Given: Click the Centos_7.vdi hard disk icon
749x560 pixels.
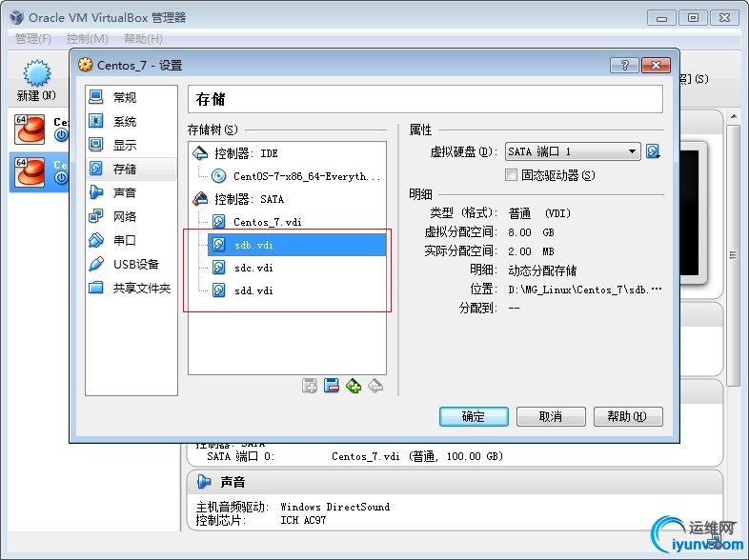Looking at the screenshot, I should [x=219, y=222].
